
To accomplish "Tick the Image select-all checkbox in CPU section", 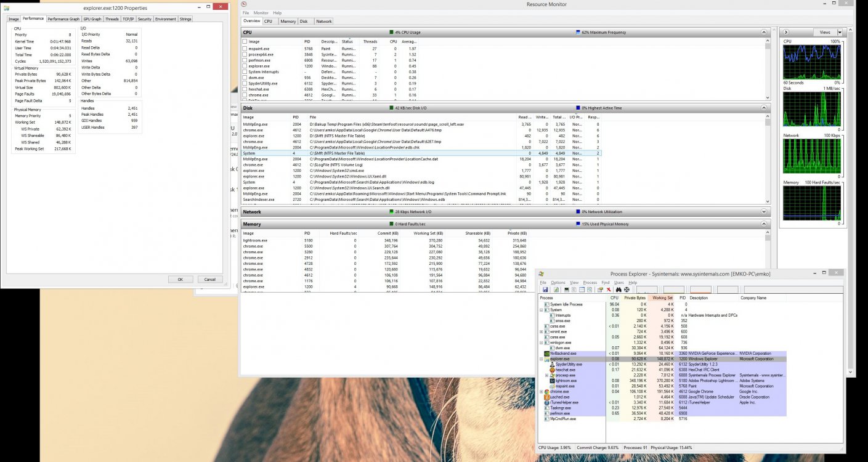I will 245,41.
